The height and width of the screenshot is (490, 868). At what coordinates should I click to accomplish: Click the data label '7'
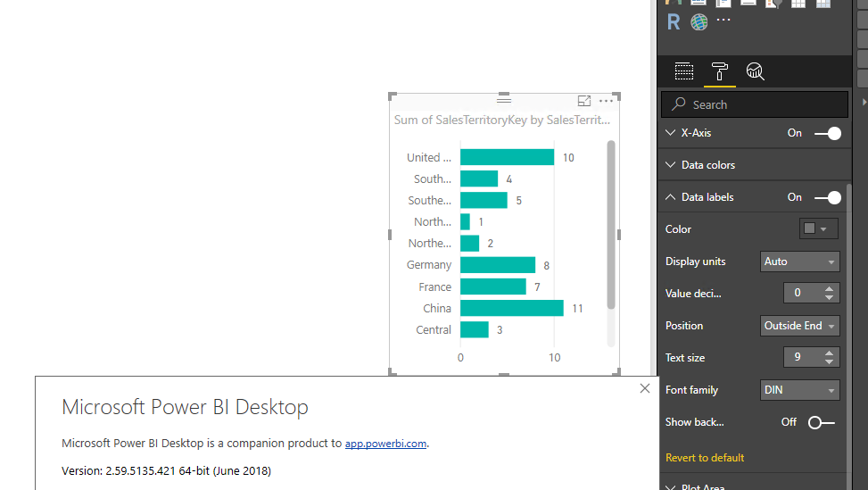pyautogui.click(x=537, y=287)
